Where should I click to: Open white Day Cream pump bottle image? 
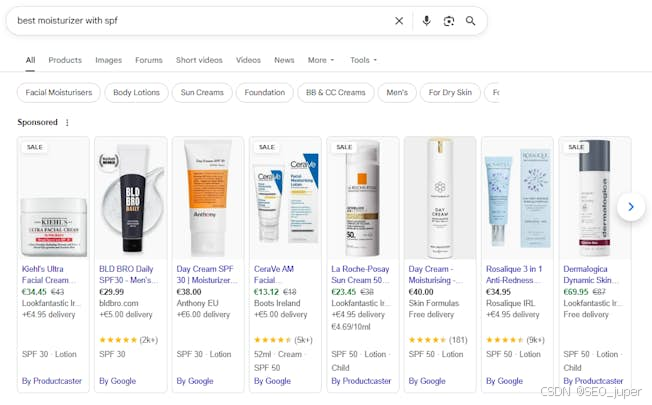coord(440,198)
